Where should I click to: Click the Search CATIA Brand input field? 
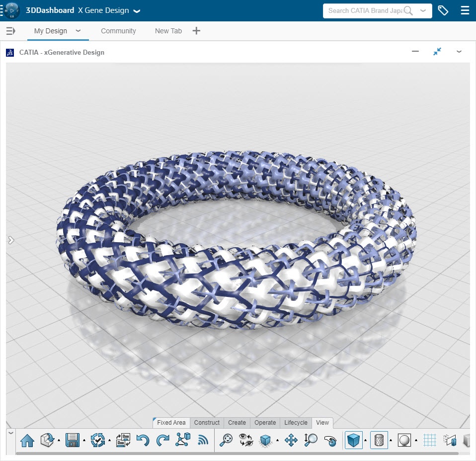pos(365,10)
